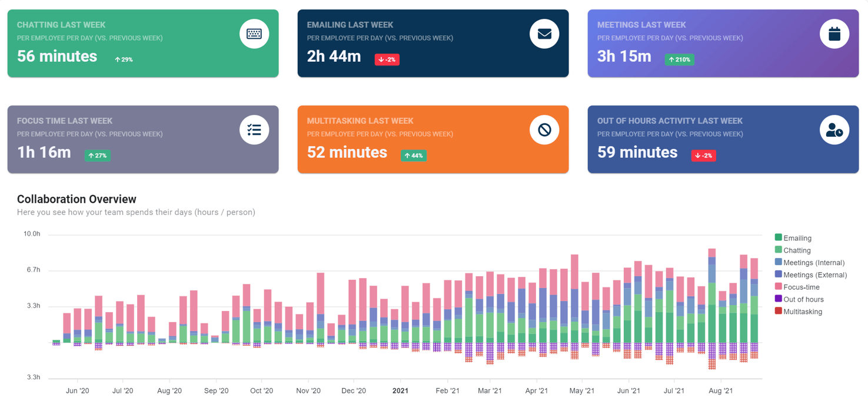Click the 44% badge on Multitasking card
The width and height of the screenshot is (868, 407).
coord(414,155)
